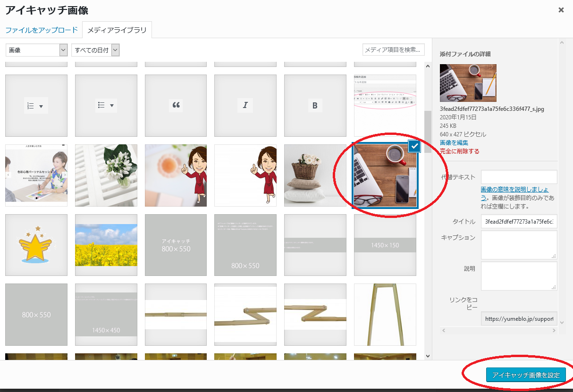Select the straight folding ruler thumbnail

point(176,315)
